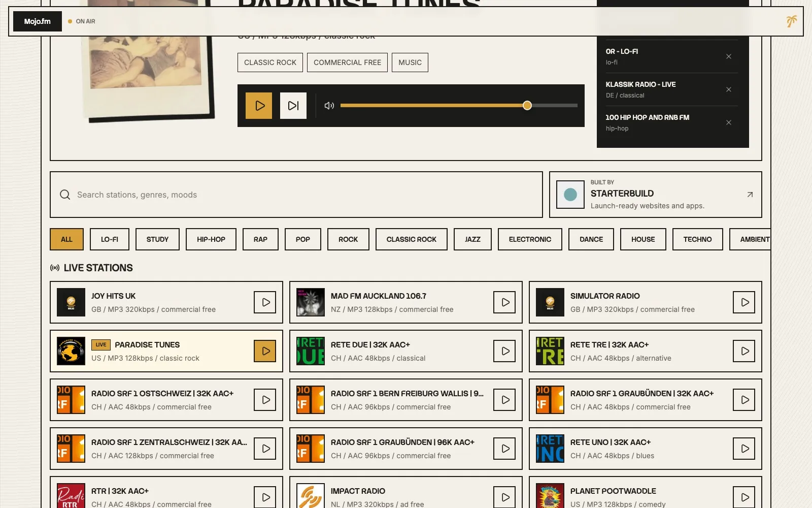Click the Mojo.fm logo button
This screenshot has height=508, width=812.
(38, 21)
